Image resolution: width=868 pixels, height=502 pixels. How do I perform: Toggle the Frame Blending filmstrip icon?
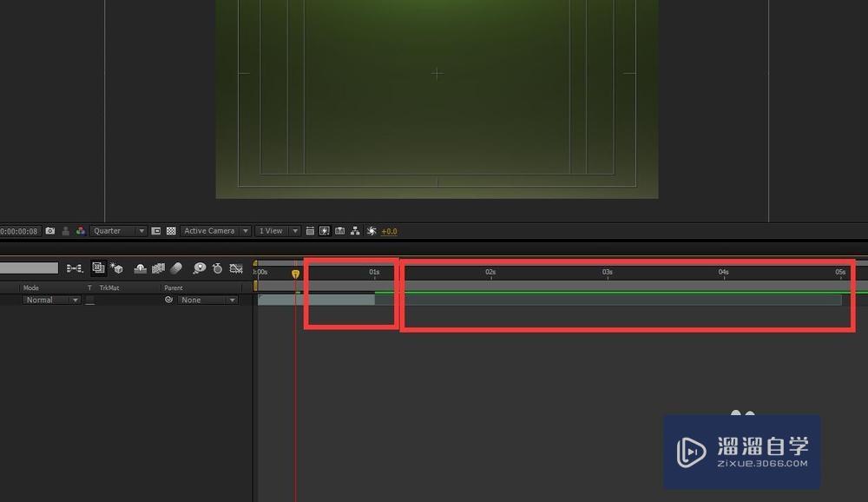[158, 268]
